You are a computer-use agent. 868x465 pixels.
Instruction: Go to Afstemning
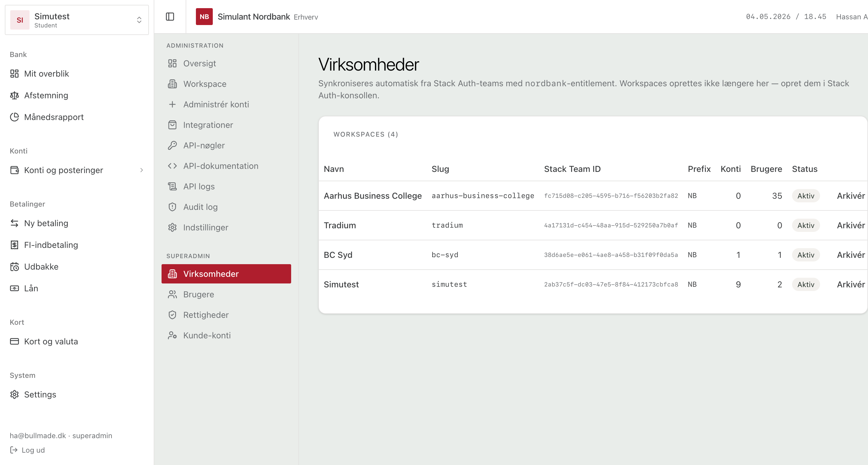coord(46,95)
